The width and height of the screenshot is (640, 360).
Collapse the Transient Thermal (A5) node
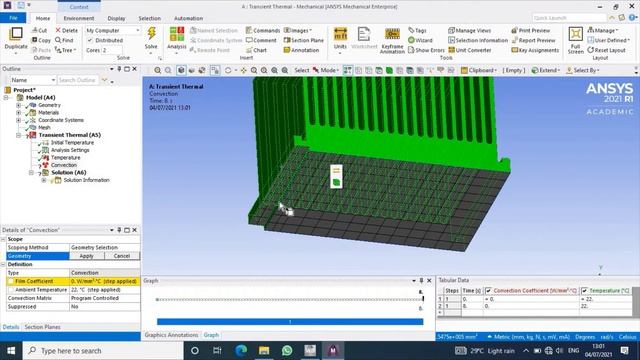tap(18, 135)
